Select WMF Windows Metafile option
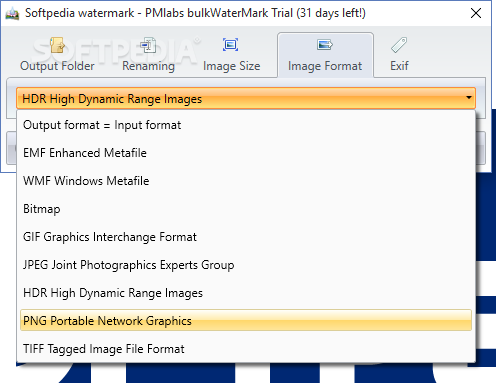496x383 pixels. point(246,181)
